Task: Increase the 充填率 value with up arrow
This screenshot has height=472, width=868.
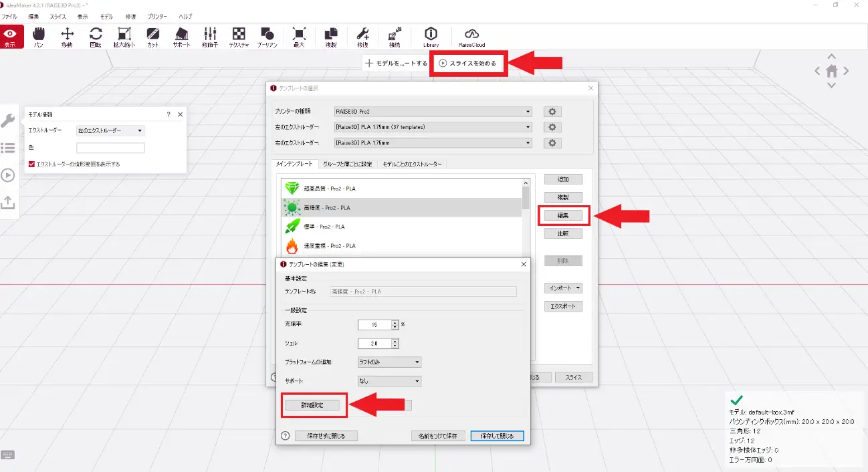Action: (x=395, y=322)
